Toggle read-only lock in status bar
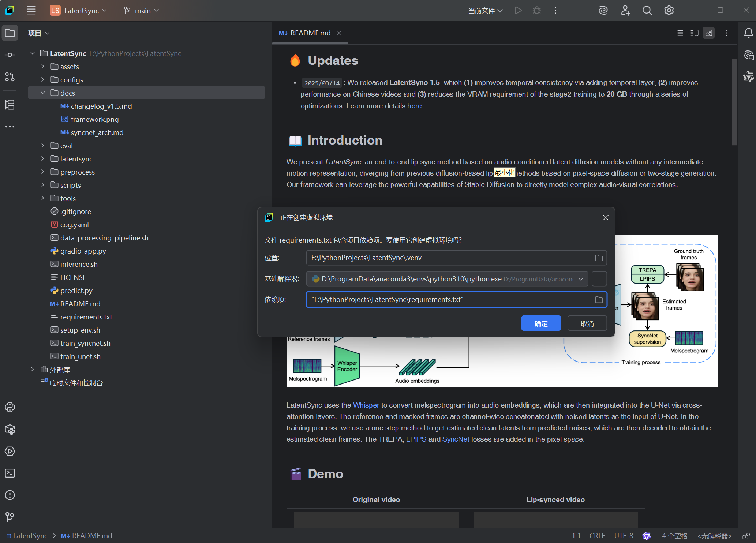Screen dimensions: 756x543 (746, 536)
